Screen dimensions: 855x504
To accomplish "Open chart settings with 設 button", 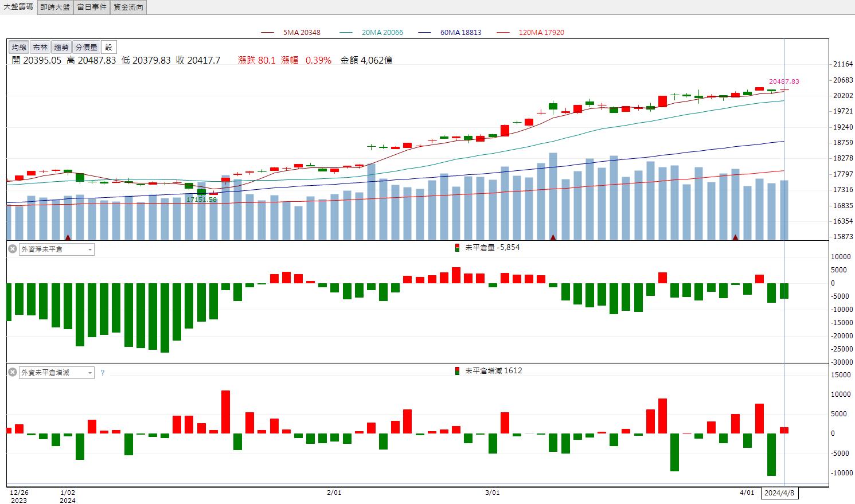I will point(108,47).
